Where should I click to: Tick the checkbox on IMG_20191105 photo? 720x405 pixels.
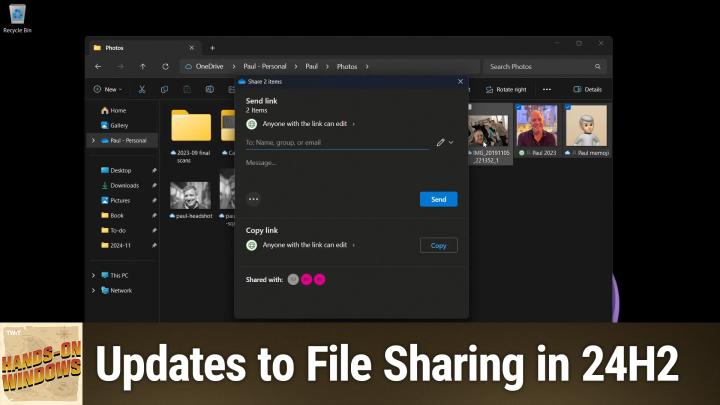pyautogui.click(x=470, y=107)
